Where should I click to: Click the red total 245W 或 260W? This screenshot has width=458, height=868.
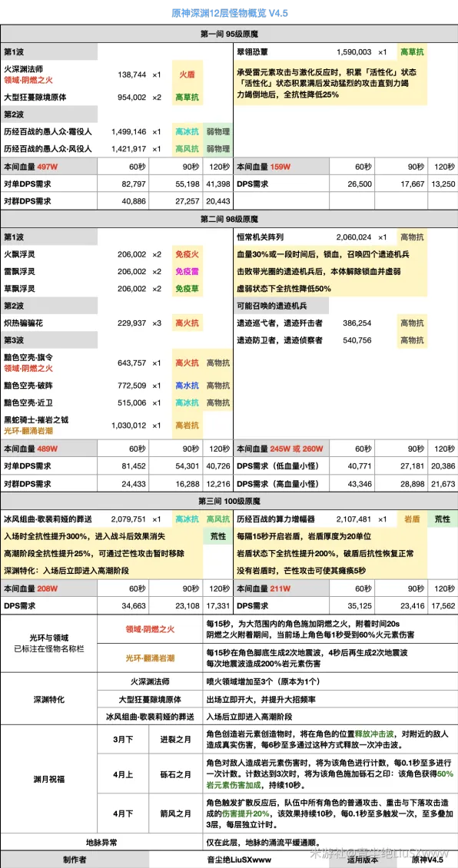(x=297, y=448)
